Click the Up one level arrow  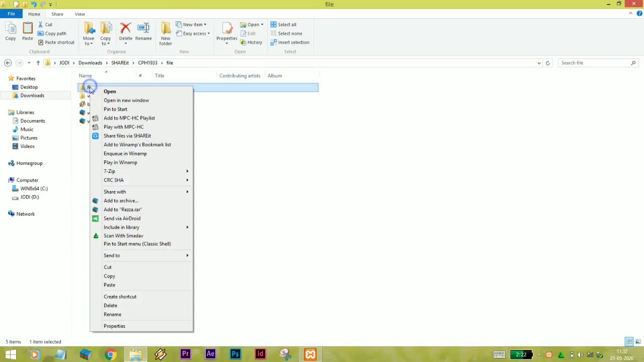38,63
